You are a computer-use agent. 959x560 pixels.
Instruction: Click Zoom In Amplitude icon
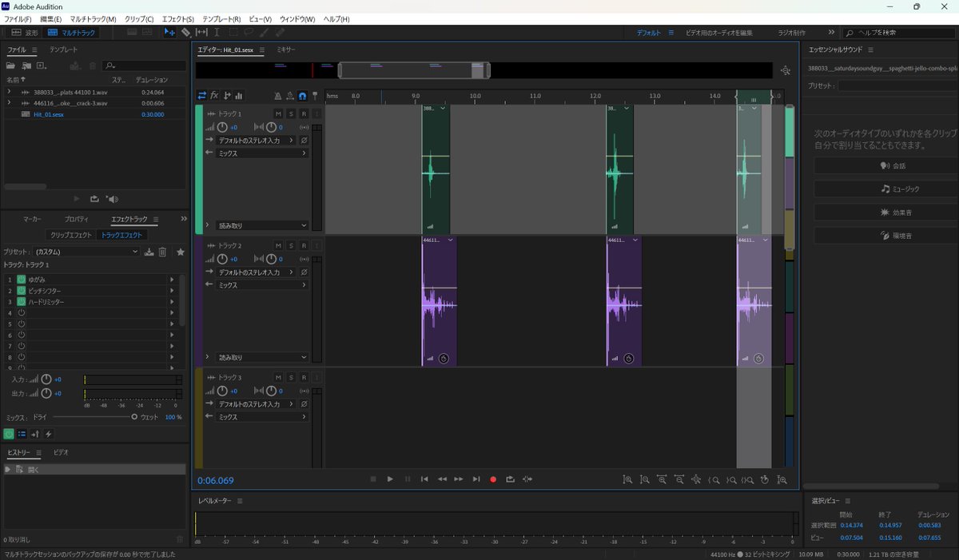tap(627, 480)
